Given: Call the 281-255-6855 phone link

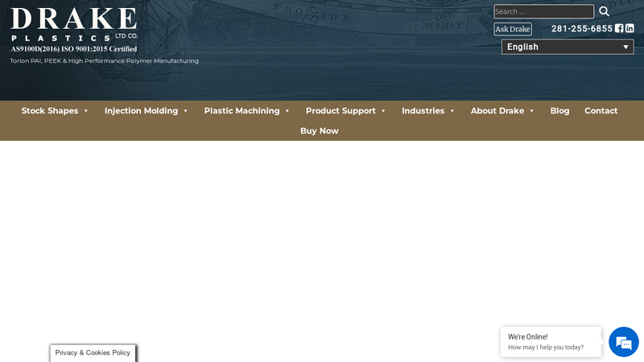Looking at the screenshot, I should click(x=581, y=29).
